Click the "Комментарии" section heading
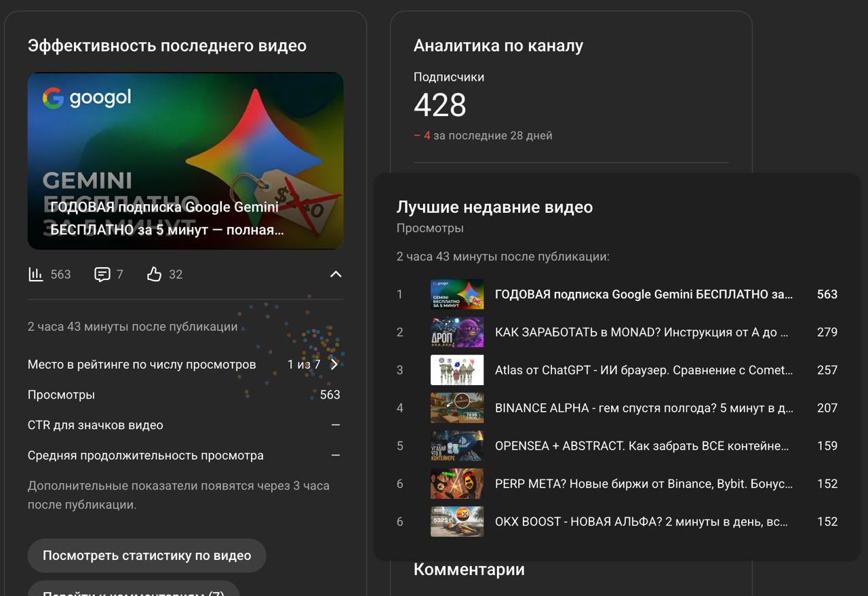 [469, 570]
